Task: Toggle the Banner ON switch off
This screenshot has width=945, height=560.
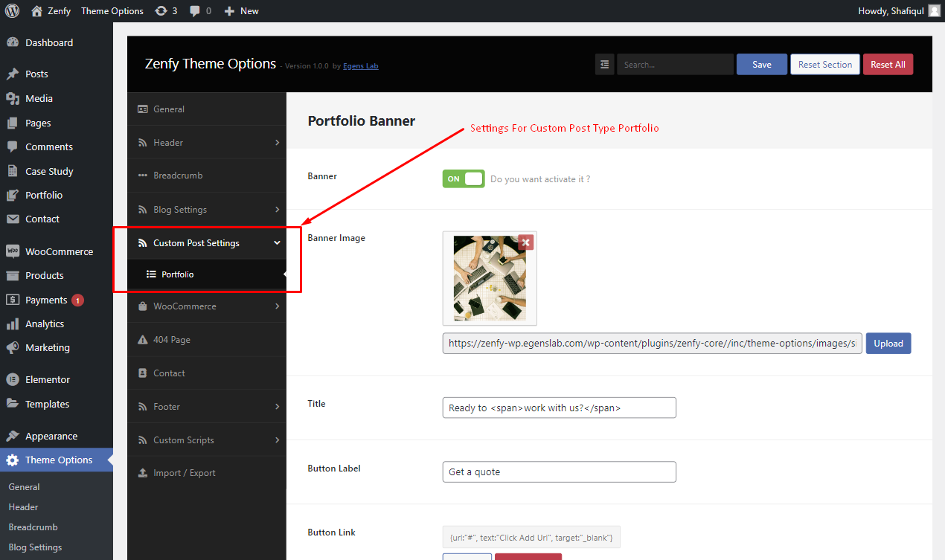Action: (464, 178)
